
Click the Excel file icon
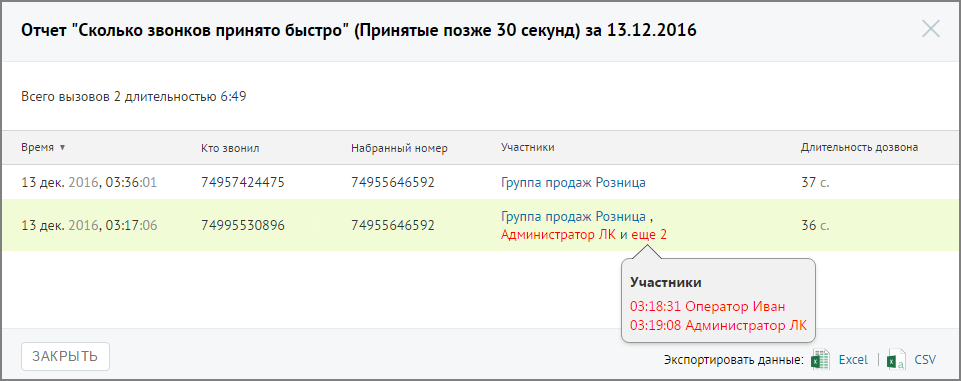pos(821,360)
